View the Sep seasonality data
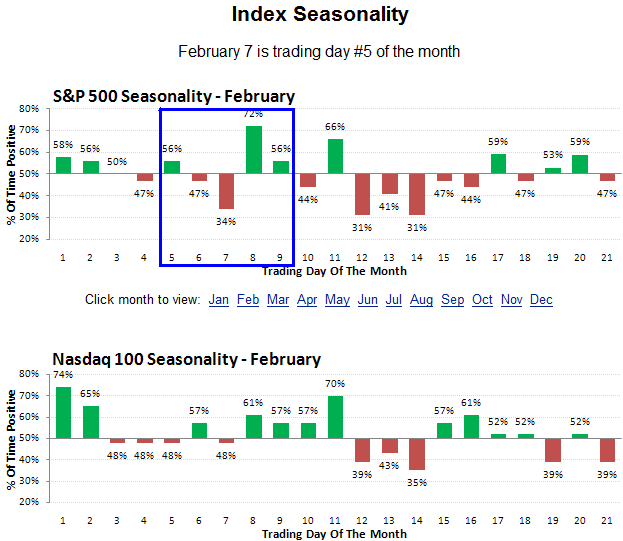623x541 pixels. [x=453, y=299]
